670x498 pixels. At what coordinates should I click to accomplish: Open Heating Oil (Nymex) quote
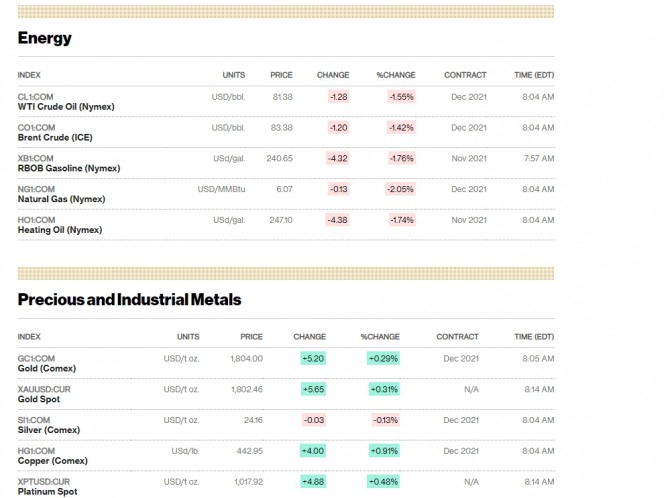[x=59, y=230]
